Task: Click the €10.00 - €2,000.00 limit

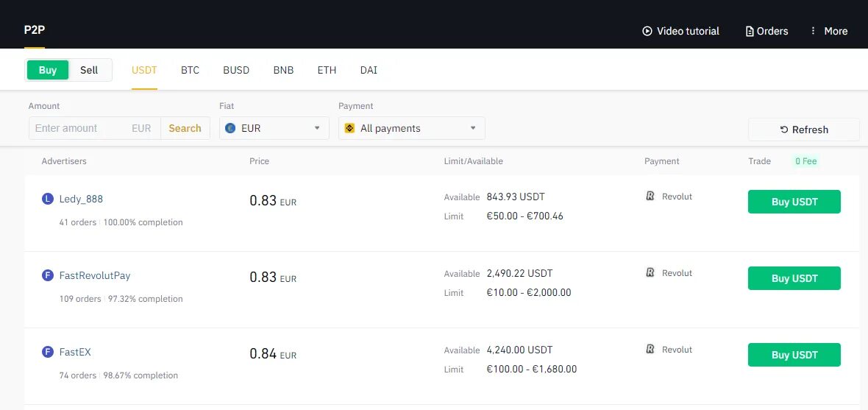Action: point(529,292)
